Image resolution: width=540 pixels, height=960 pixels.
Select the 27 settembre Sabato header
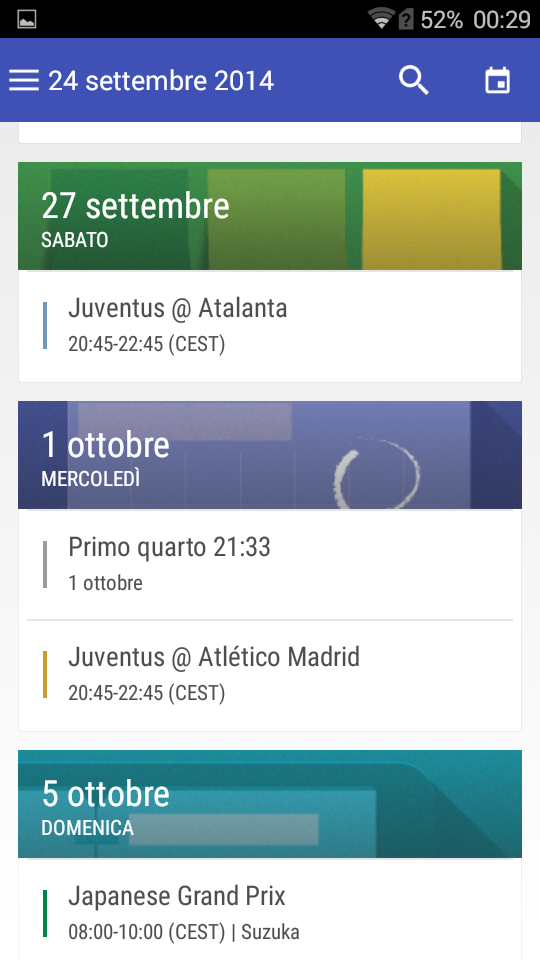click(270, 216)
